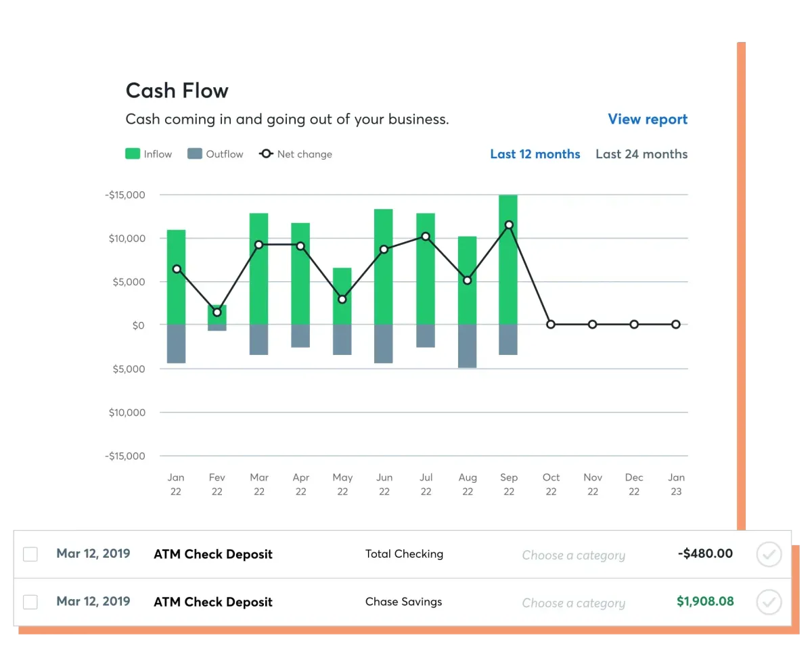Click the May 22 gray outflow bar
The width and height of the screenshot is (812, 664).
[342, 340]
